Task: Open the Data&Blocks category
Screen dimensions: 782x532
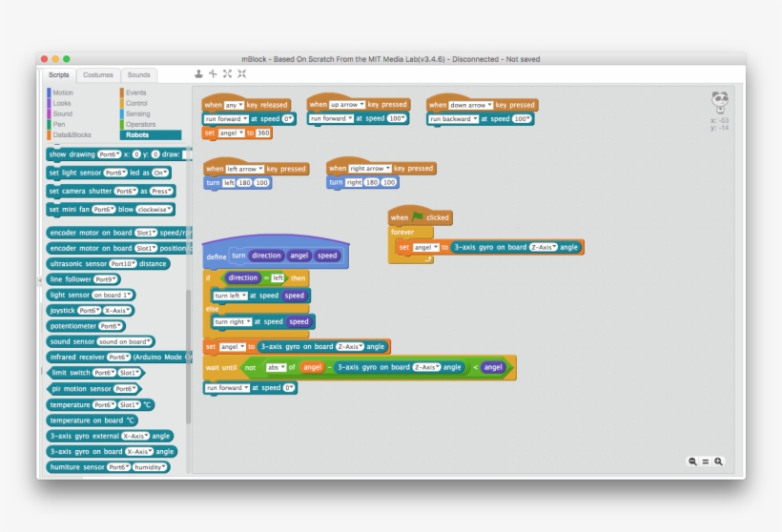Action: (72, 134)
